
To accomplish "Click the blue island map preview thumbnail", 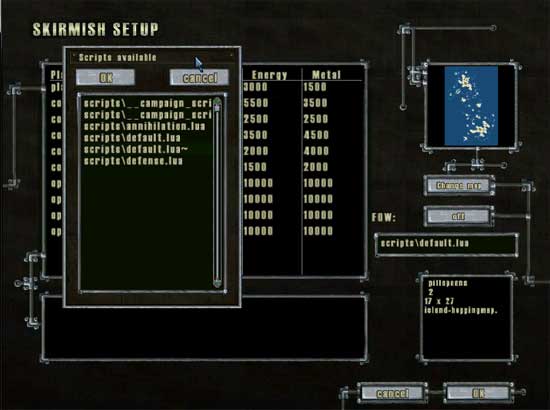I will pos(471,106).
